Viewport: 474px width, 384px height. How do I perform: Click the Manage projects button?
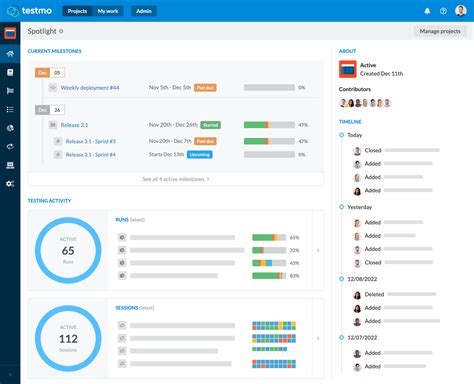coord(440,31)
